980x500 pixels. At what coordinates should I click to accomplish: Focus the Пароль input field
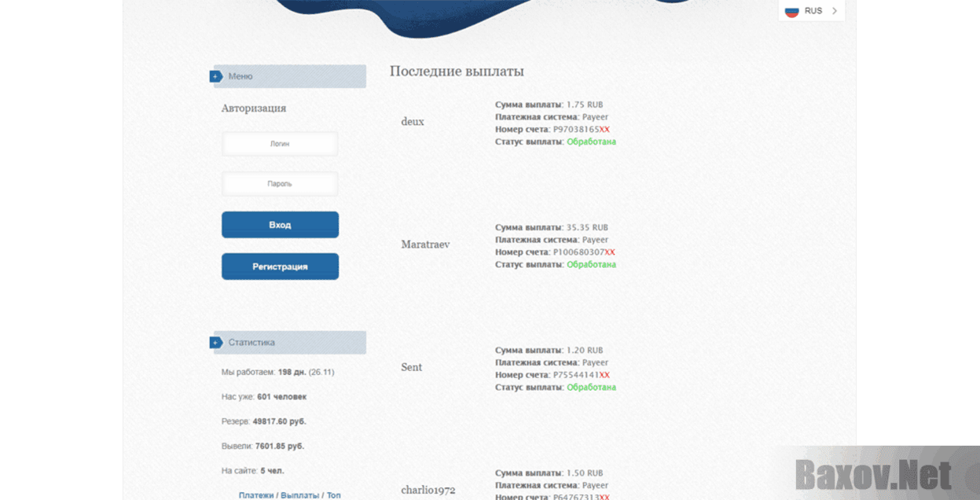280,184
